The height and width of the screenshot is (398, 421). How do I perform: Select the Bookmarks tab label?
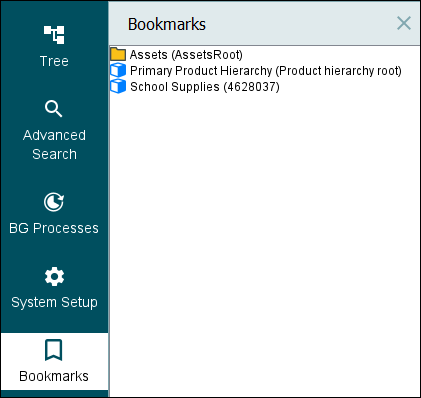[x=54, y=376]
